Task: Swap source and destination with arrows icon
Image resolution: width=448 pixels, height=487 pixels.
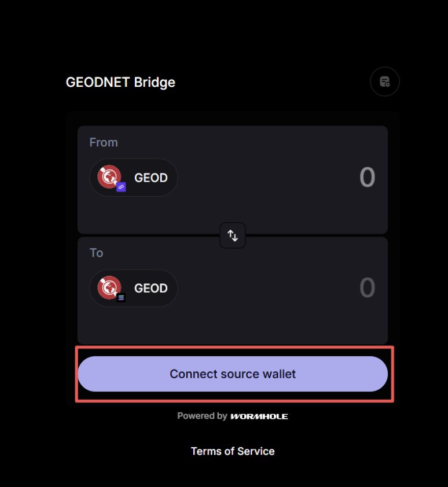Action: pyautogui.click(x=233, y=235)
